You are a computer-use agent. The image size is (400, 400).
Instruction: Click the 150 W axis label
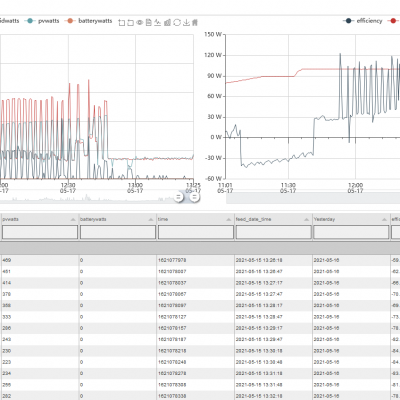[213, 34]
